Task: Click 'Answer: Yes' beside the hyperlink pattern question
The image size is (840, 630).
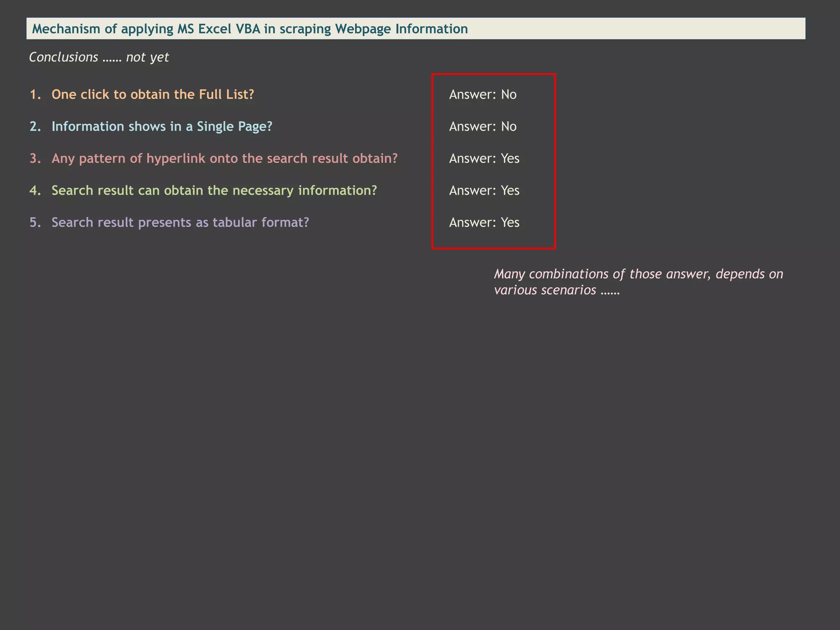Action: [484, 158]
